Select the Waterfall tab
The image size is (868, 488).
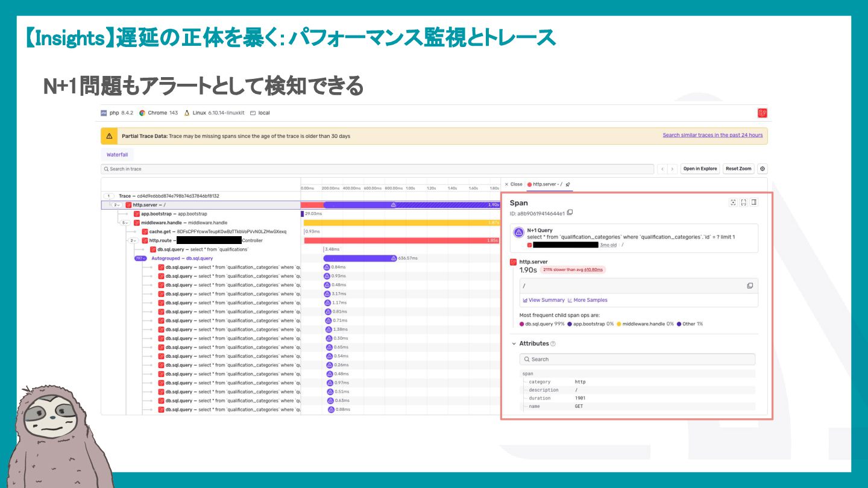118,155
